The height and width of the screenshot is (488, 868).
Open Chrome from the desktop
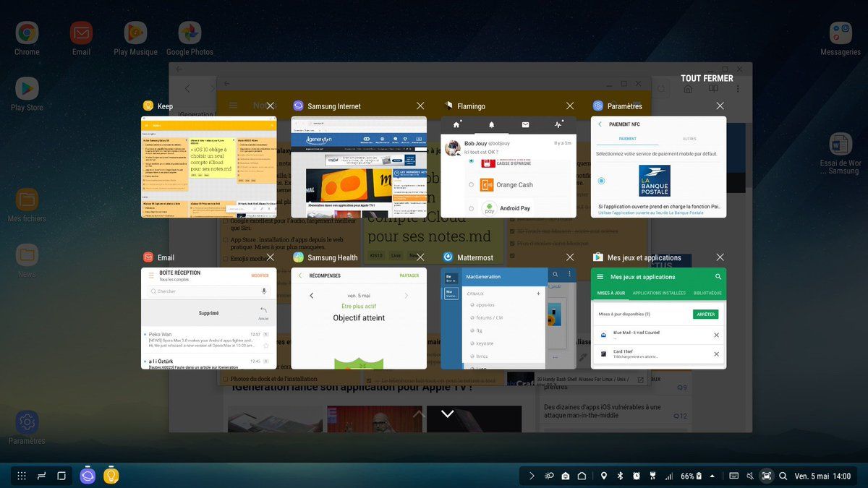pyautogui.click(x=27, y=33)
